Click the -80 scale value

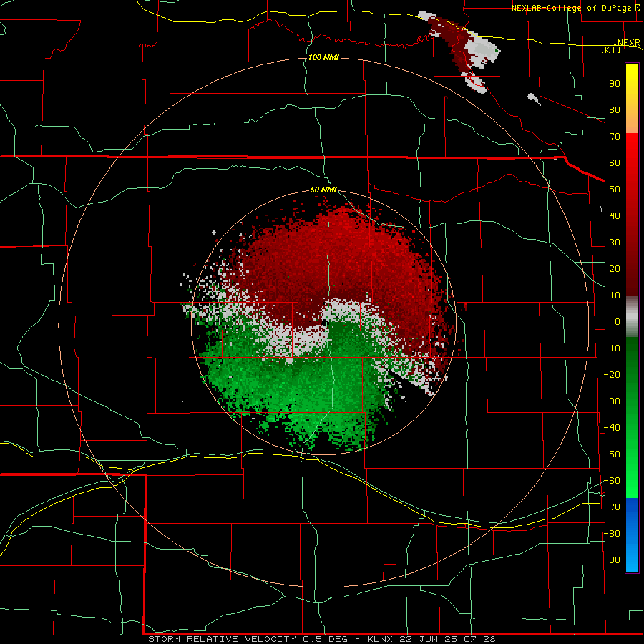612,534
